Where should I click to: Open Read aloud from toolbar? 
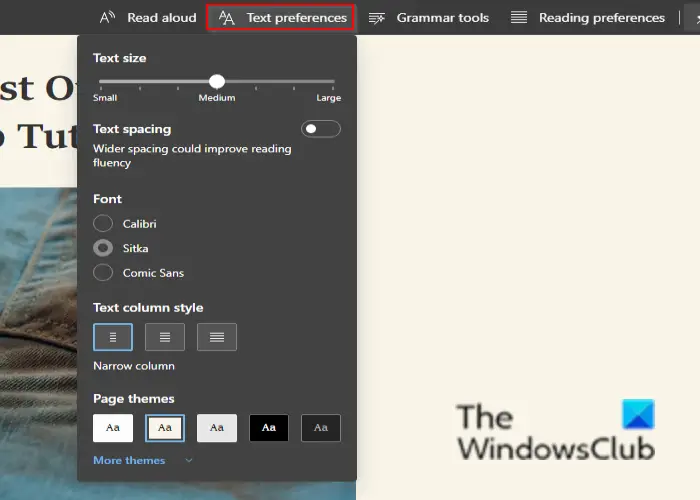148,17
